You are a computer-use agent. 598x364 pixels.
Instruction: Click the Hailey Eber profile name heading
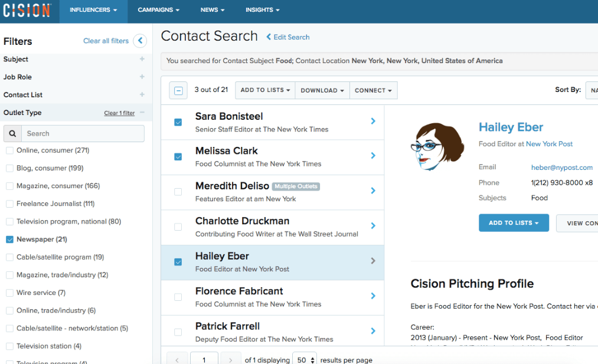(511, 127)
